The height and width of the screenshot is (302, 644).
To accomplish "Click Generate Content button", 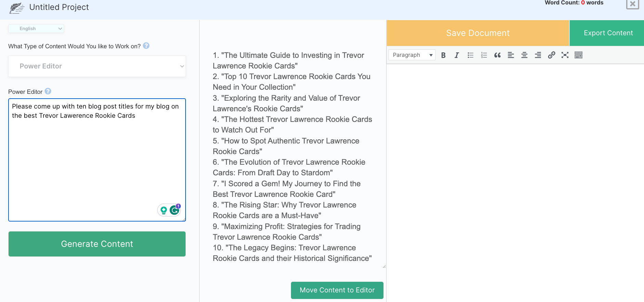I will (97, 244).
